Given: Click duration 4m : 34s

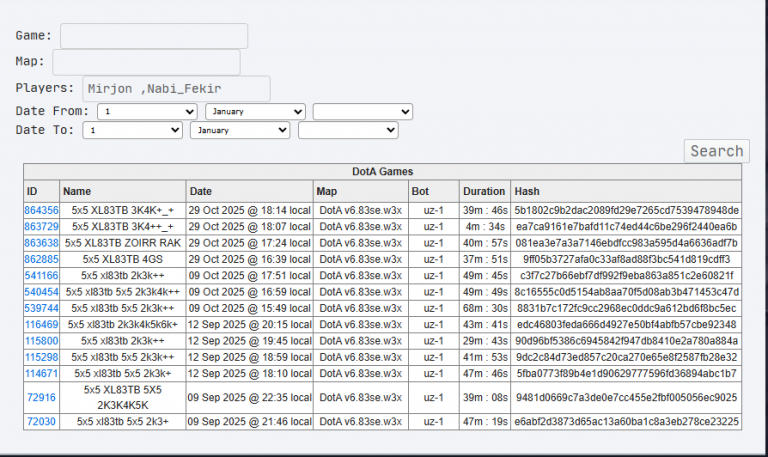Looking at the screenshot, I should coord(485,227).
